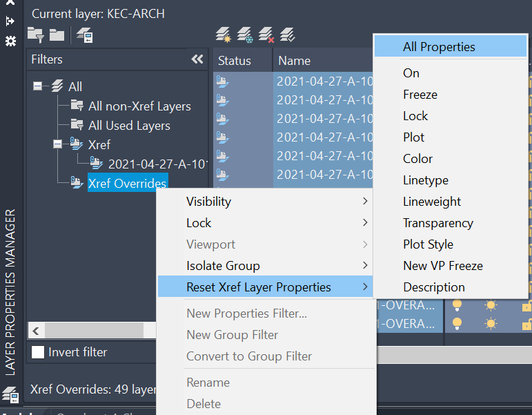This screenshot has width=532, height=415.
Task: Click the Name column header
Action: (x=295, y=61)
